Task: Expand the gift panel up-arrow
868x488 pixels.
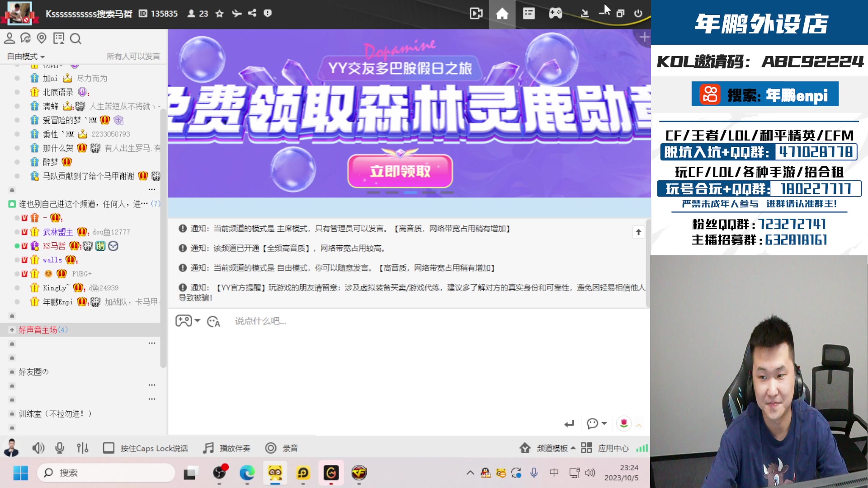Action: (639, 425)
